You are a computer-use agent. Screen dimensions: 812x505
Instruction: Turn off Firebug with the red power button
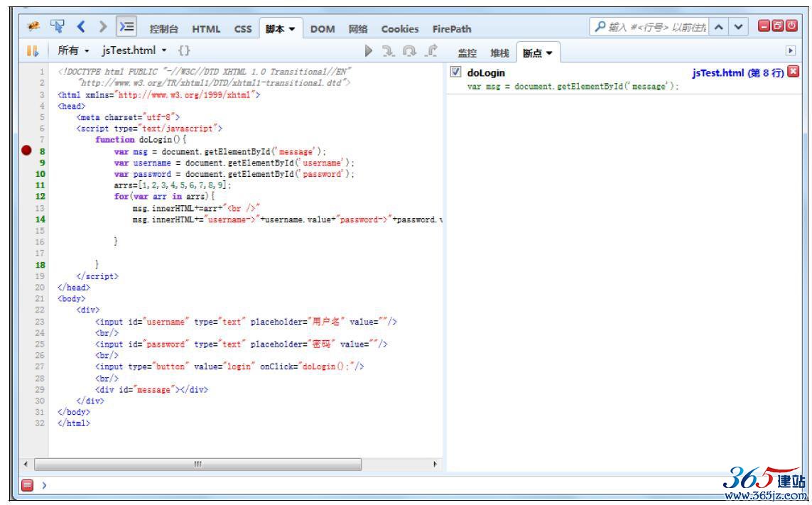791,26
